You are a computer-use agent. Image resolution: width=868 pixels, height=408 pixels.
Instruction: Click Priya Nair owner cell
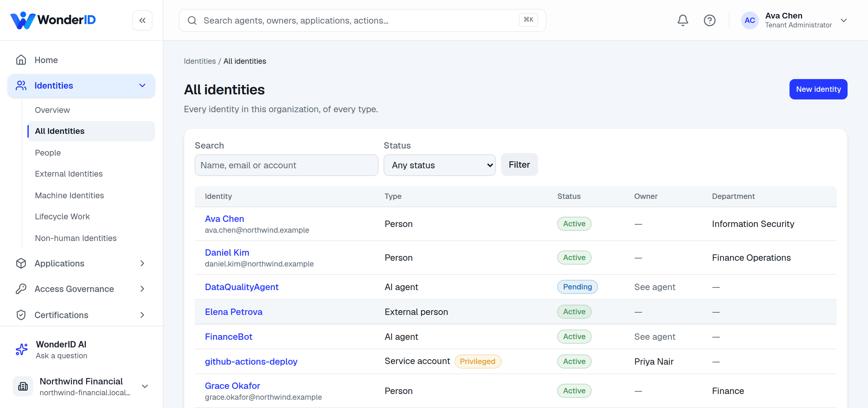tap(654, 361)
